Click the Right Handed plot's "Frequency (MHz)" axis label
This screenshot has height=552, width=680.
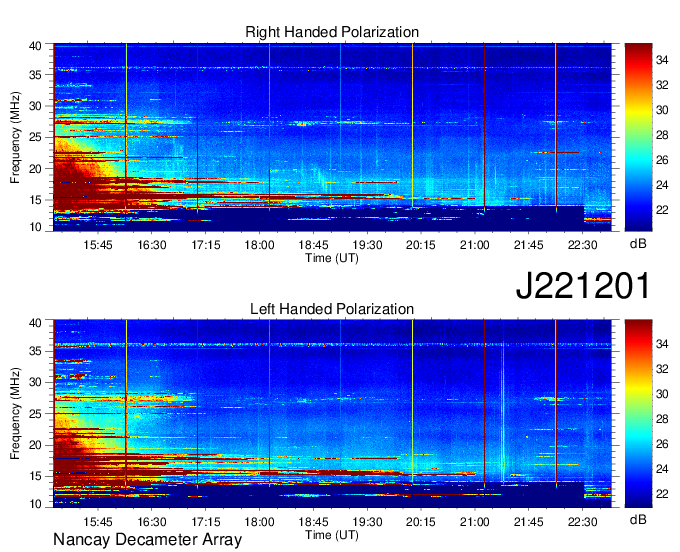tap(15, 137)
